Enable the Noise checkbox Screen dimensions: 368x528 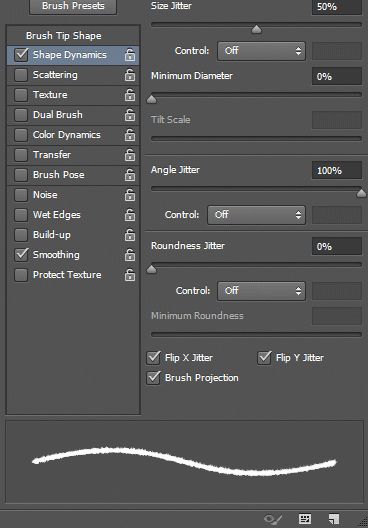pyautogui.click(x=21, y=195)
